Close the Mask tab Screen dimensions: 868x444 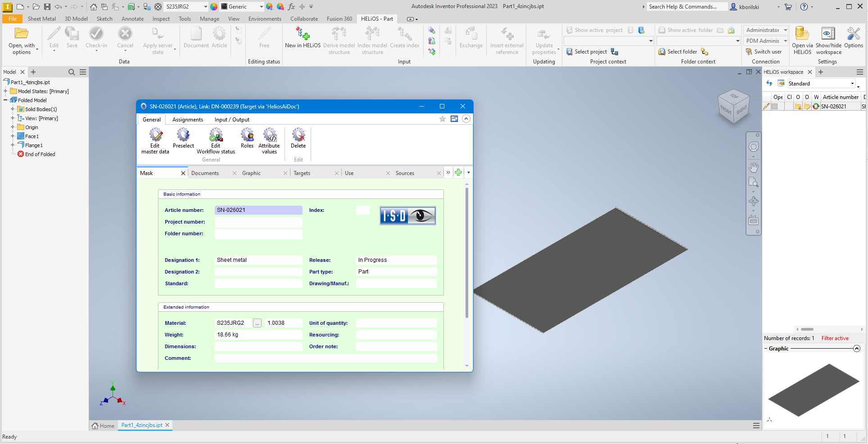tap(183, 173)
